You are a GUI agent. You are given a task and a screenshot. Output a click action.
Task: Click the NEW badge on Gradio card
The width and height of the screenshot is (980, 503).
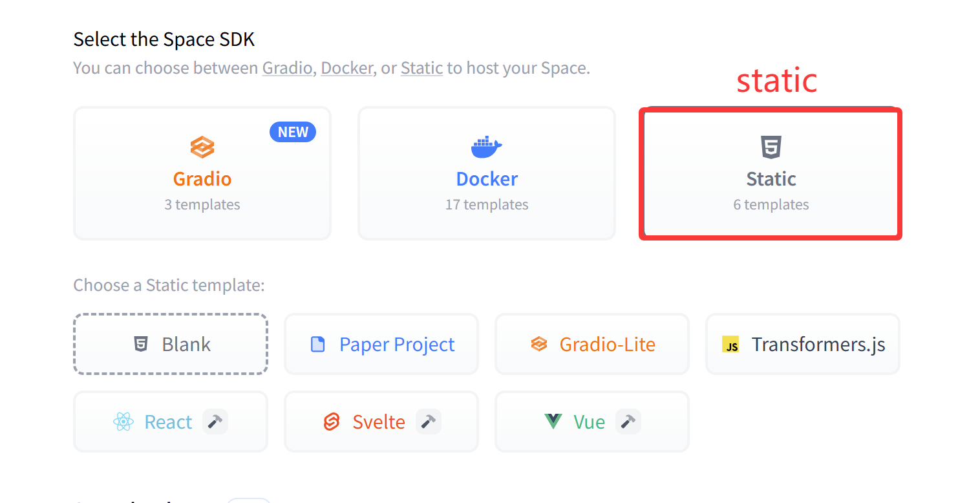tap(293, 132)
